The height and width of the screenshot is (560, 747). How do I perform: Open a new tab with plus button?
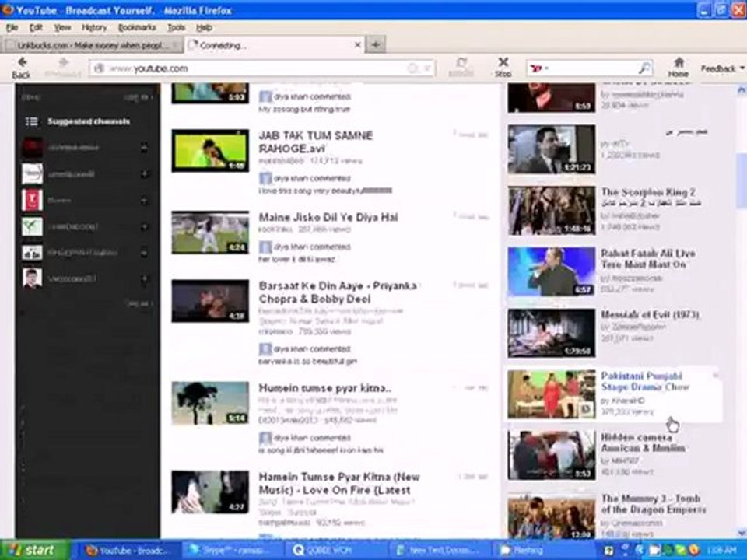coord(376,45)
